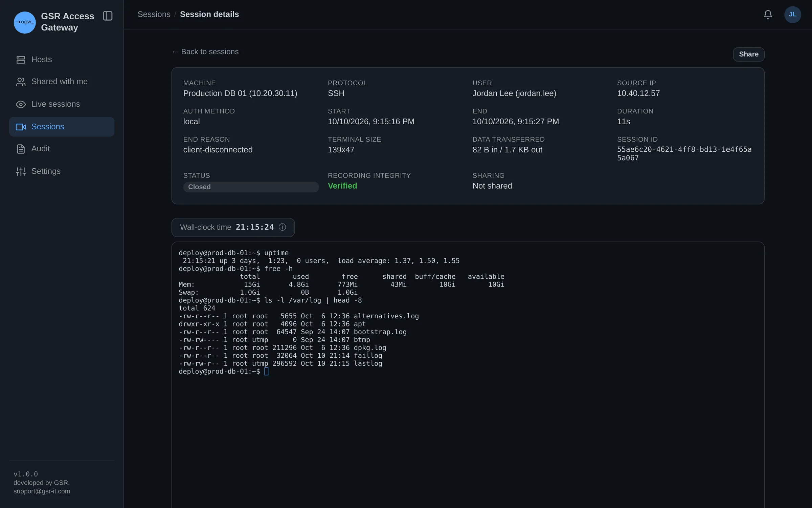Click the SSH protocol value
Image resolution: width=812 pixels, height=508 pixels.
point(336,93)
